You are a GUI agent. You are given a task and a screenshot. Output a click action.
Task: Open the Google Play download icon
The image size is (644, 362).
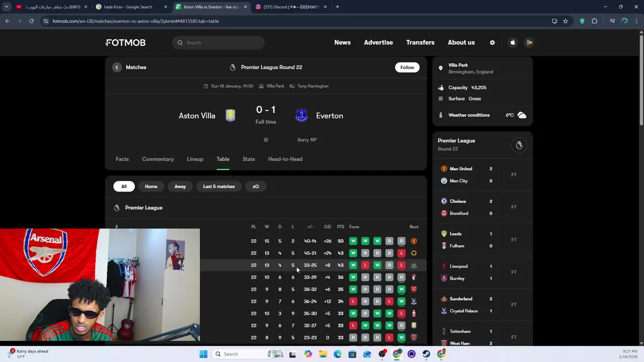click(x=529, y=43)
